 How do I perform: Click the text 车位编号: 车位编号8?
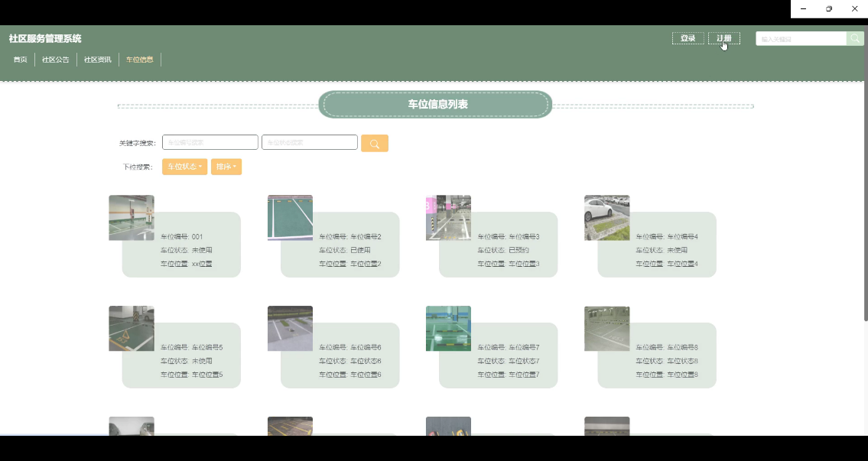point(667,348)
